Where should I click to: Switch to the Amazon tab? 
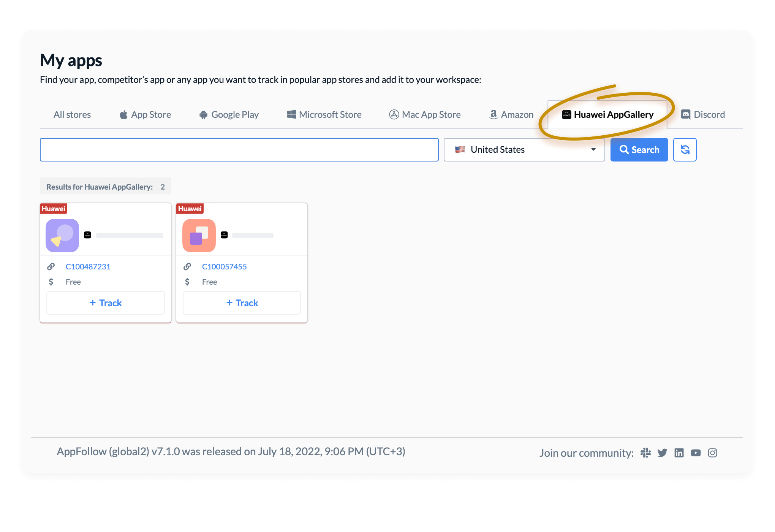(x=511, y=114)
